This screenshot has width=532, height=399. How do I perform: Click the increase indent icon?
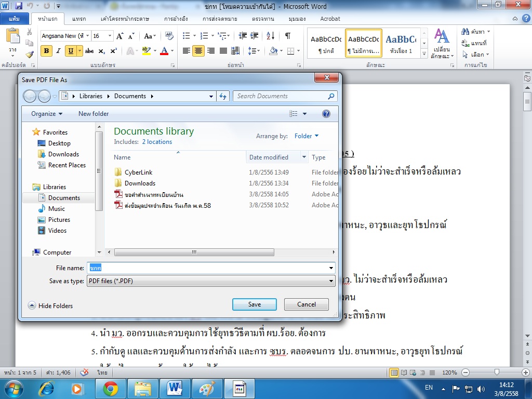(255, 36)
